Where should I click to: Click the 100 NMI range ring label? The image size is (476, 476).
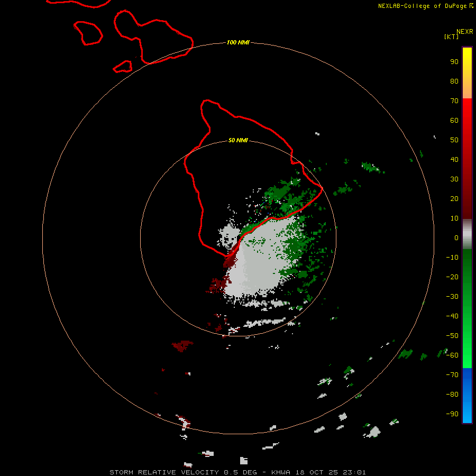click(x=238, y=42)
